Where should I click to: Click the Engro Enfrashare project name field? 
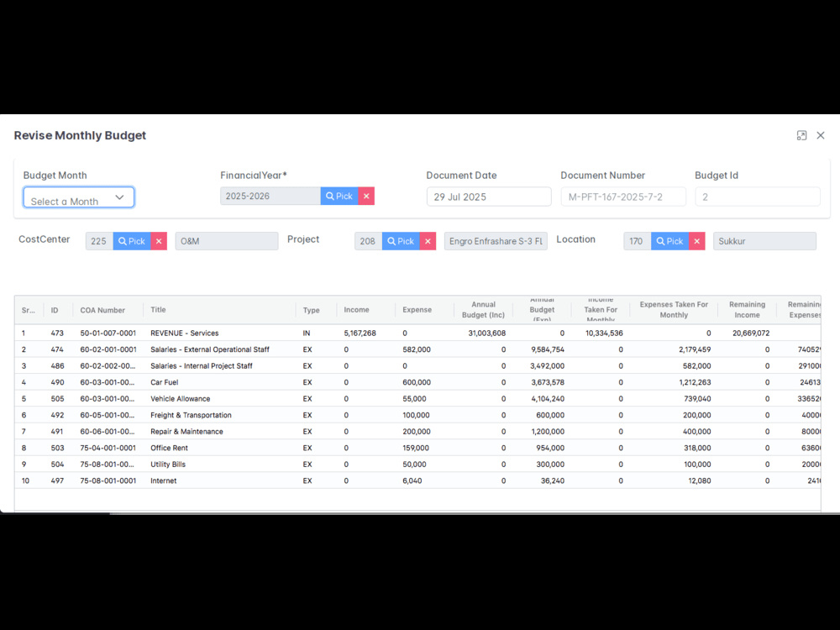coord(496,241)
